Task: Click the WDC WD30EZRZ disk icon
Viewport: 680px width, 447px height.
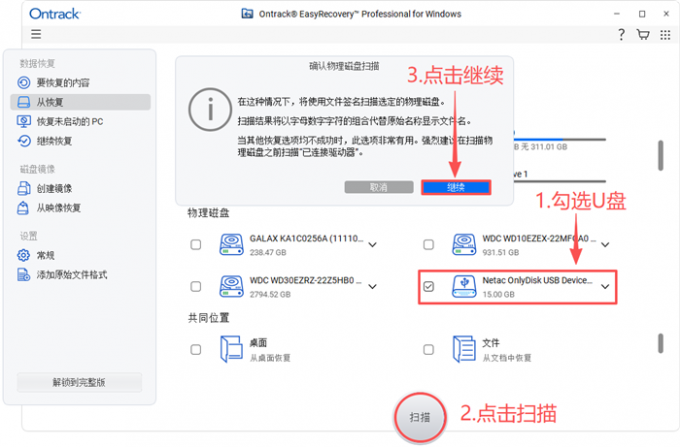Action: pyautogui.click(x=232, y=287)
